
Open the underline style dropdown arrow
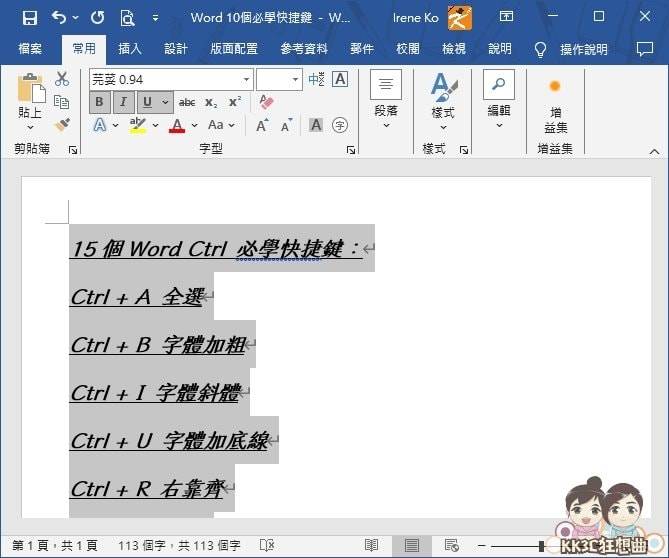166,102
